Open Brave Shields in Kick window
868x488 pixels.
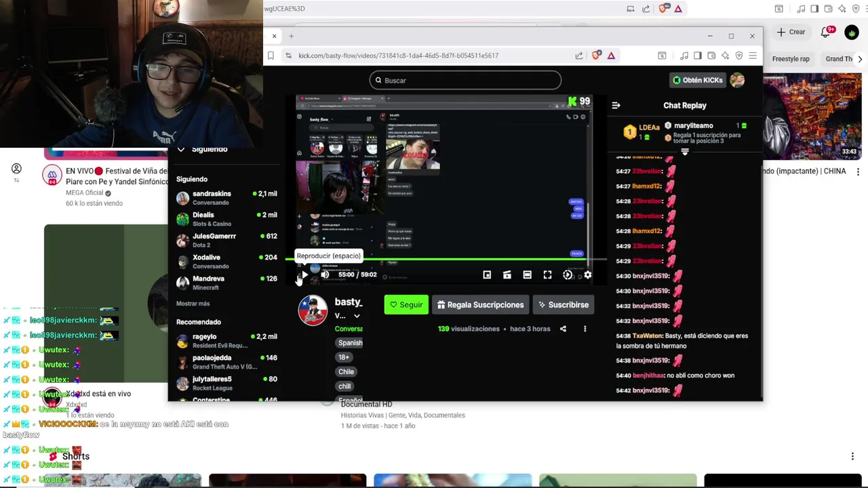pos(596,56)
